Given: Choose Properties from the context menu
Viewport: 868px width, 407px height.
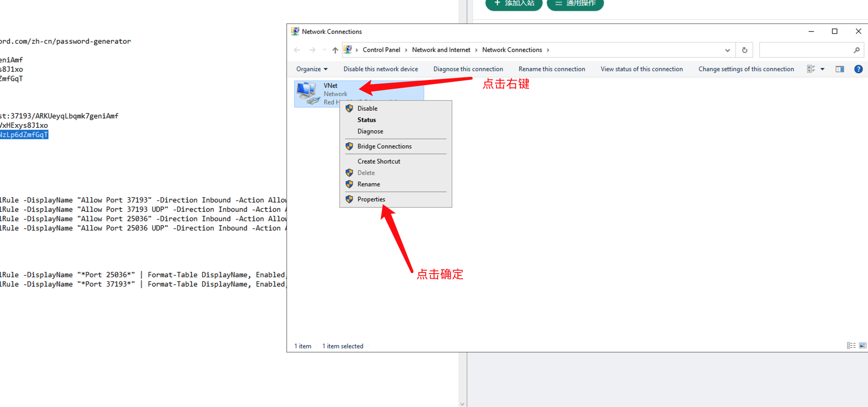Looking at the screenshot, I should point(371,199).
